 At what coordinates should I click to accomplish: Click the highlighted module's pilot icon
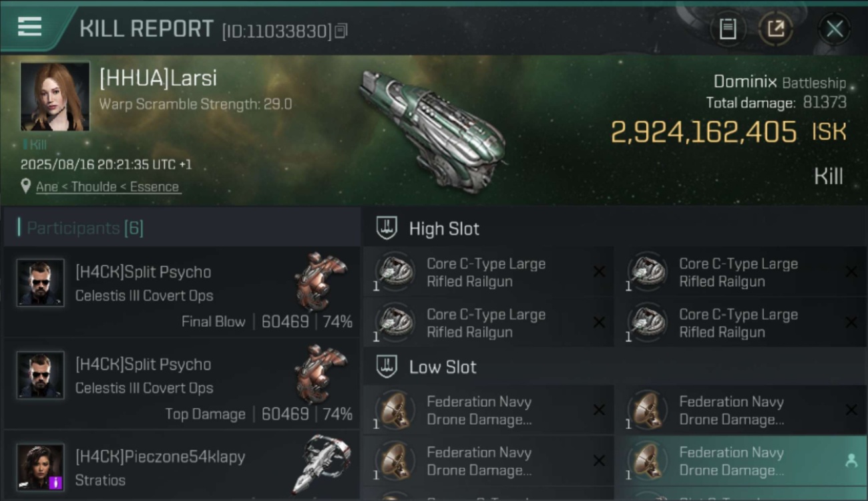(851, 461)
